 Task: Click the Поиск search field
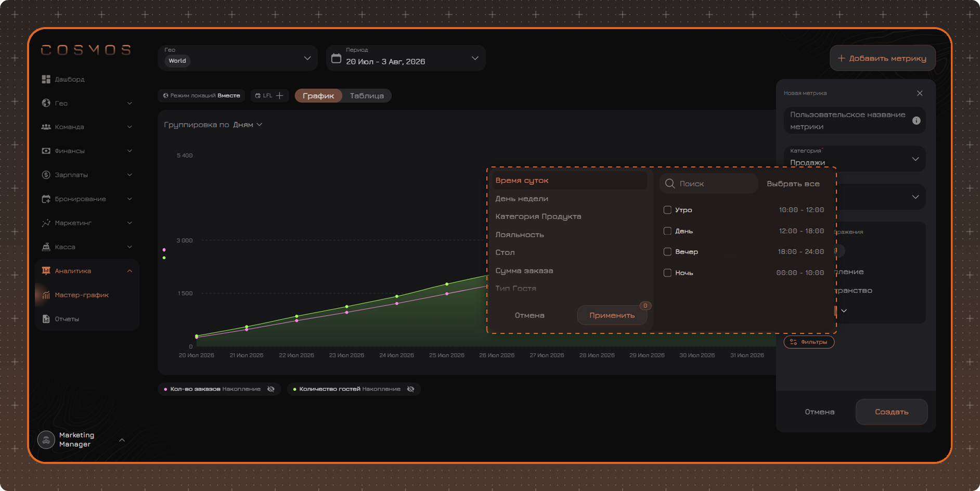tap(708, 184)
